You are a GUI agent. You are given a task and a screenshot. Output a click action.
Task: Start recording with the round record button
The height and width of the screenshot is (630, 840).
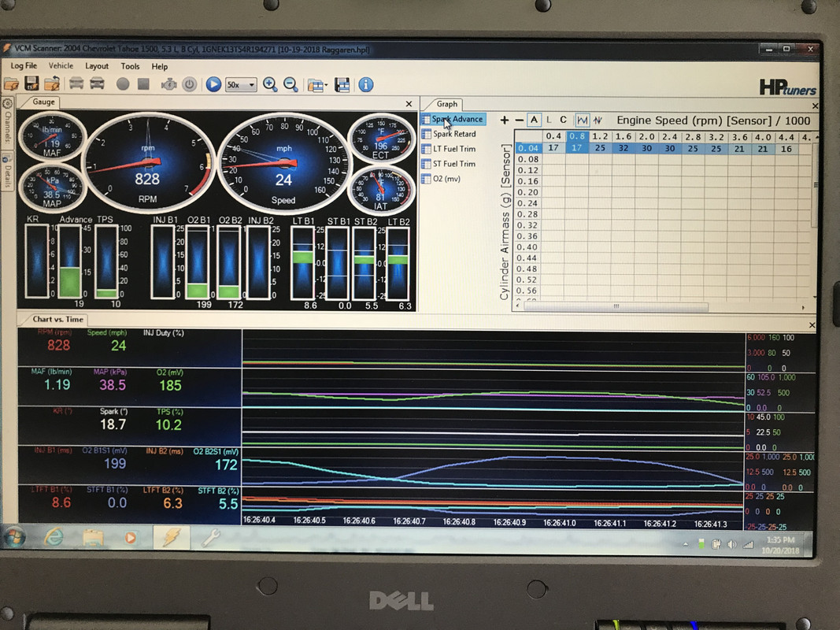(x=123, y=84)
